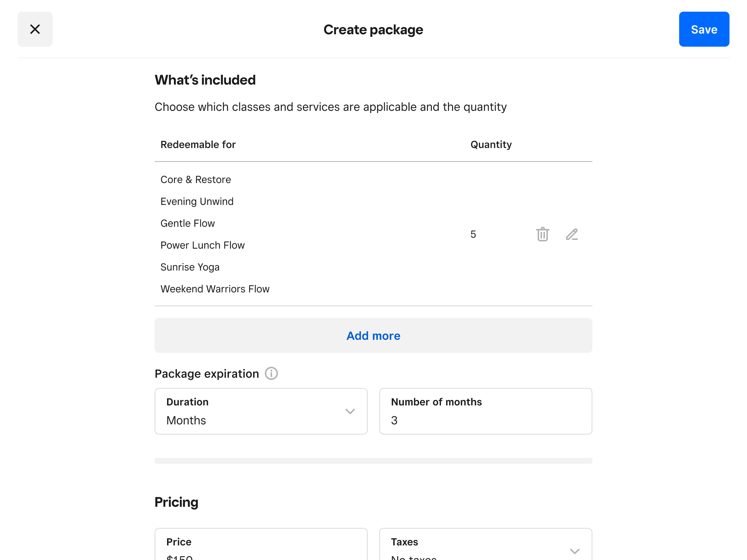Select the Core & Restore class entry
Image resolution: width=747 pixels, height=560 pixels.
click(x=196, y=180)
